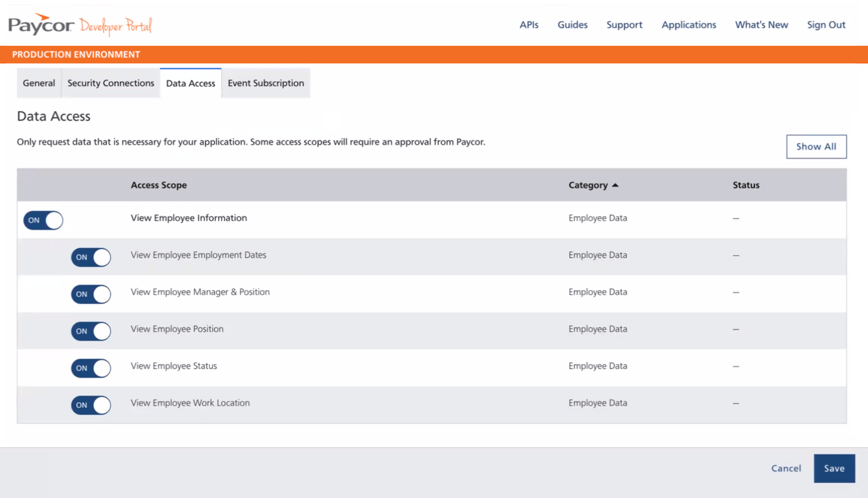Select the View Employee Manager & Position label
Screen dimensions: 868x498
(200, 292)
